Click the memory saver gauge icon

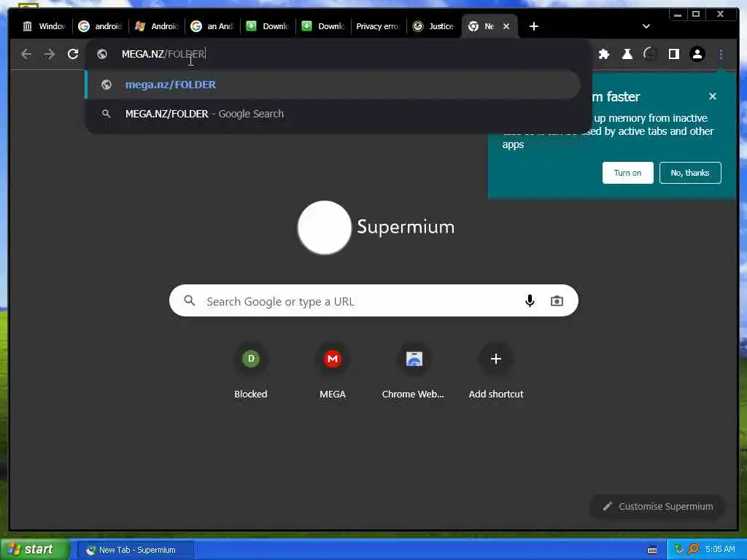coord(650,54)
